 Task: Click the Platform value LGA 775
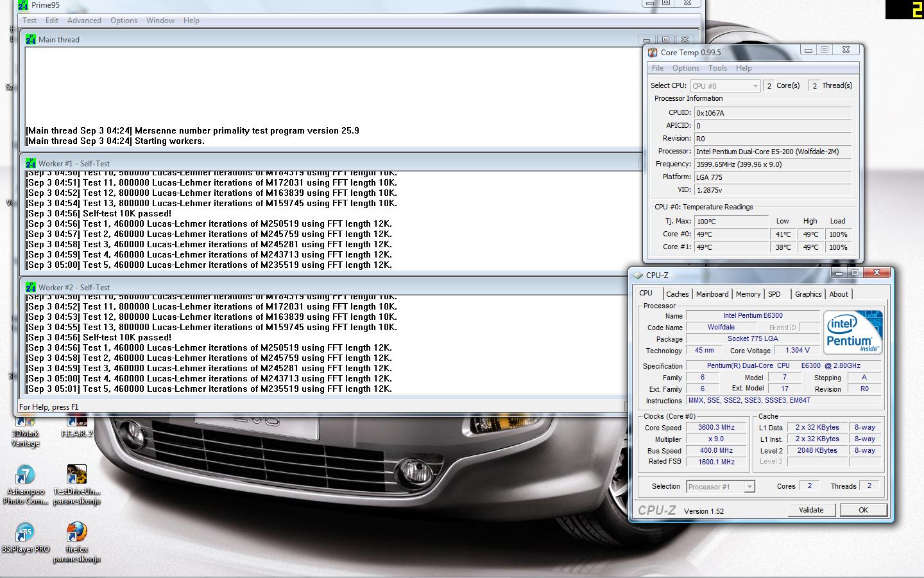[773, 177]
